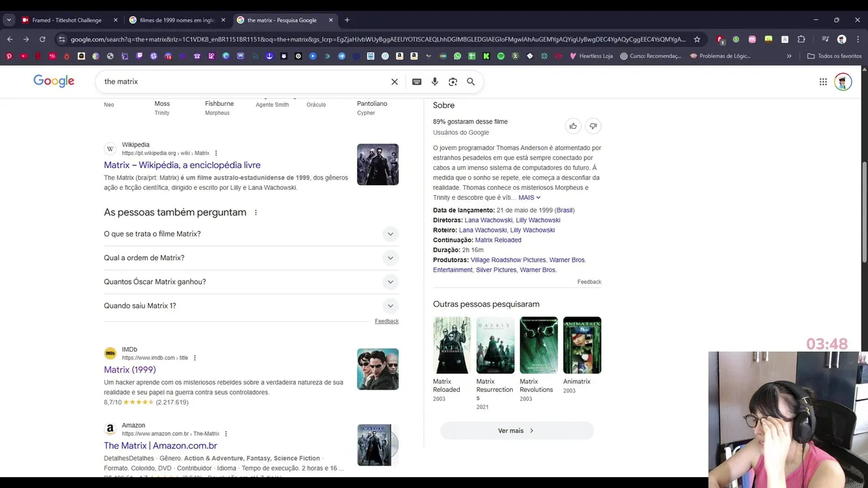This screenshot has width=868, height=488.
Task: Open the WhatsApp bookmark icon
Action: [x=458, y=56]
